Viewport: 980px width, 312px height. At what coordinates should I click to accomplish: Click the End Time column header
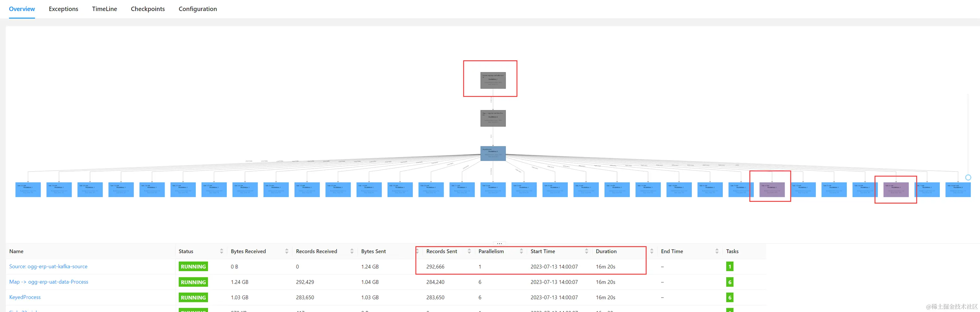click(x=672, y=251)
